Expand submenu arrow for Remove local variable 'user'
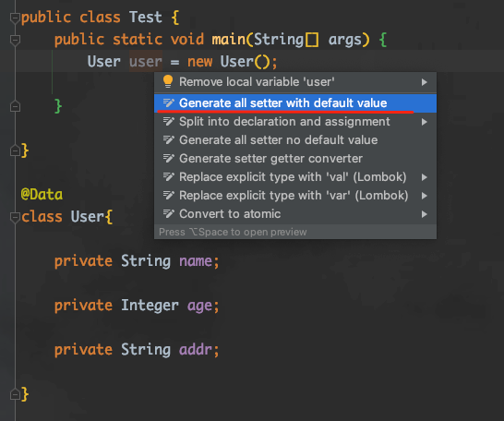Screen dimensions: 504x421 point(425,82)
